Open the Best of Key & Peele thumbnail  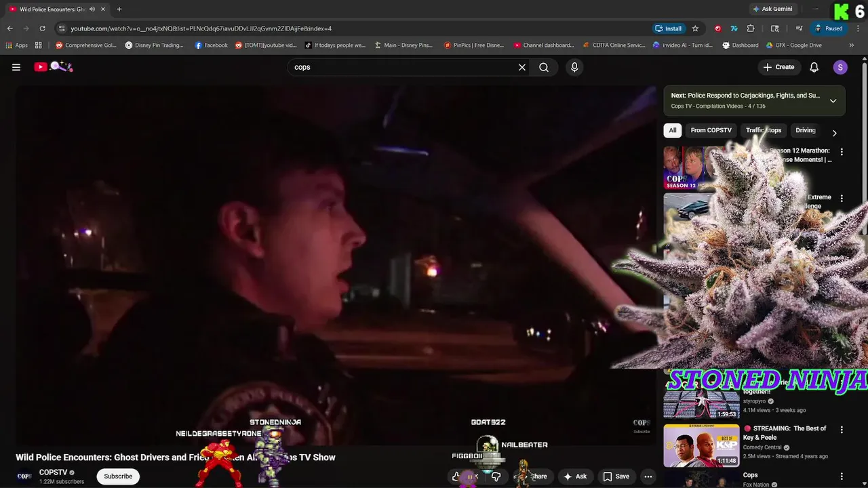tap(701, 445)
